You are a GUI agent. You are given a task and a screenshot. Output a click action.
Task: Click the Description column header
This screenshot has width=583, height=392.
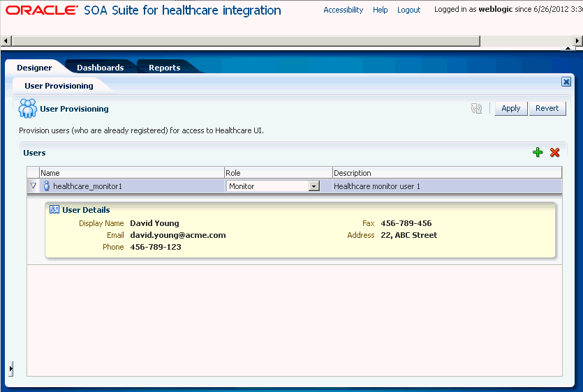(x=447, y=173)
